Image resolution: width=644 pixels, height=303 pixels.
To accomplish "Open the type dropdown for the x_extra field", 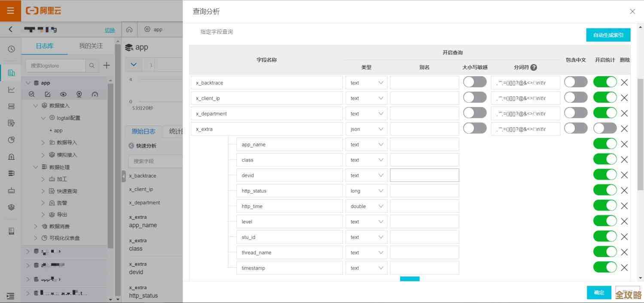I will 366,129.
